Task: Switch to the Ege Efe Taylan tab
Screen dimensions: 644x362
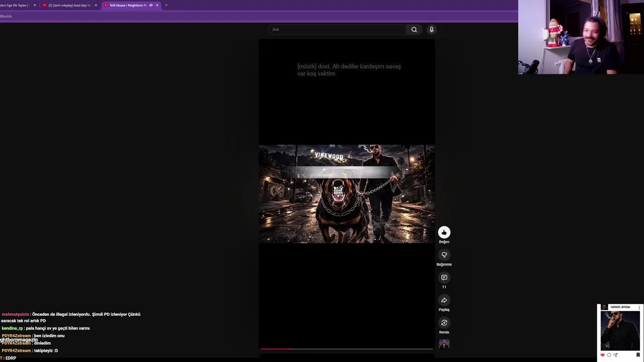Action: tap(14, 5)
